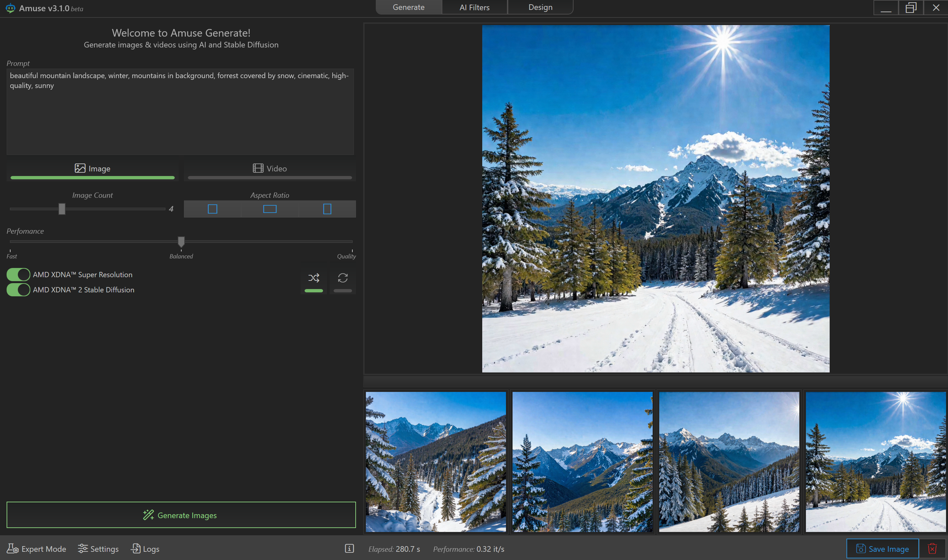Select the landscape aspect ratio icon

(x=270, y=209)
